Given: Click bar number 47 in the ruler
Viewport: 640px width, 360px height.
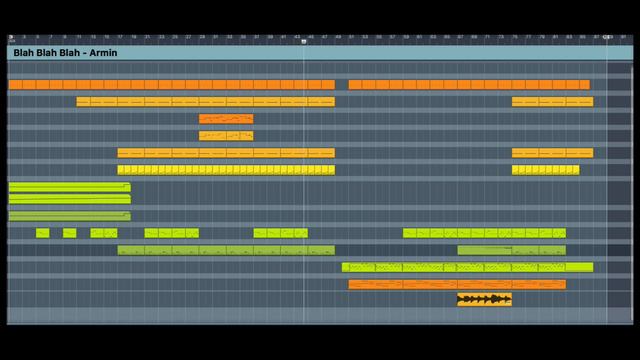Looking at the screenshot, I should tap(324, 37).
